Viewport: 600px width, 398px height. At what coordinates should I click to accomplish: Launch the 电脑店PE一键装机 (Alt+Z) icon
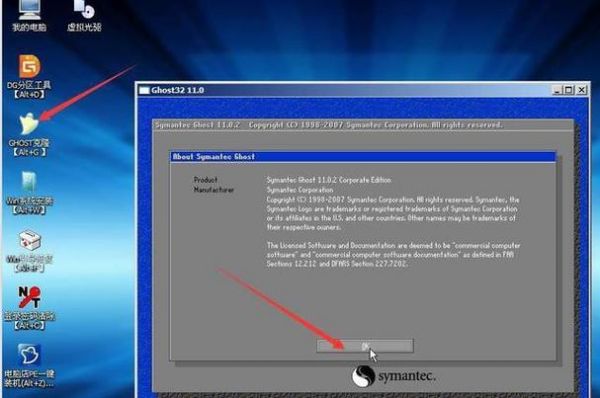click(29, 366)
